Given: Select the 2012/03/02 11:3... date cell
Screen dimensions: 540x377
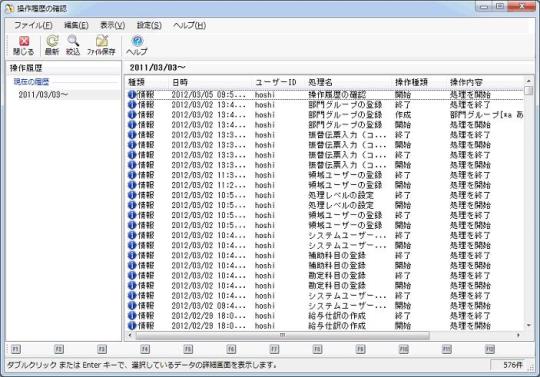Looking at the screenshot, I should coord(209,175).
